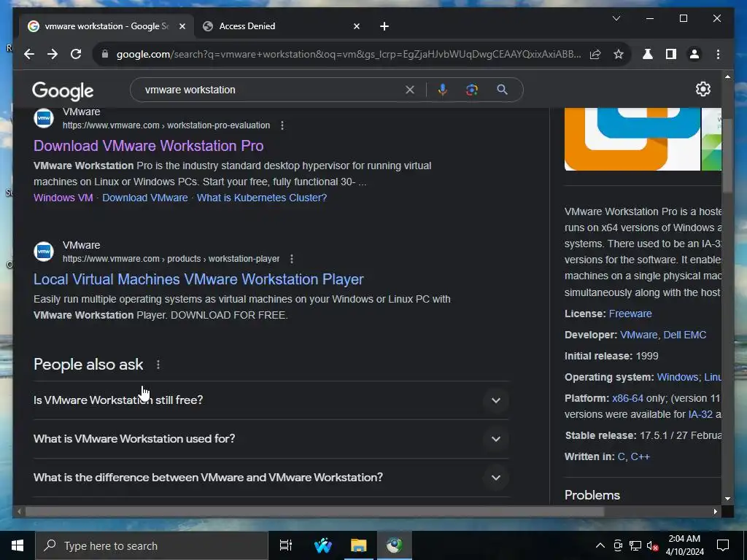This screenshot has height=560, width=747.
Task: Follow the Windows VM sitelink
Action: tap(63, 198)
